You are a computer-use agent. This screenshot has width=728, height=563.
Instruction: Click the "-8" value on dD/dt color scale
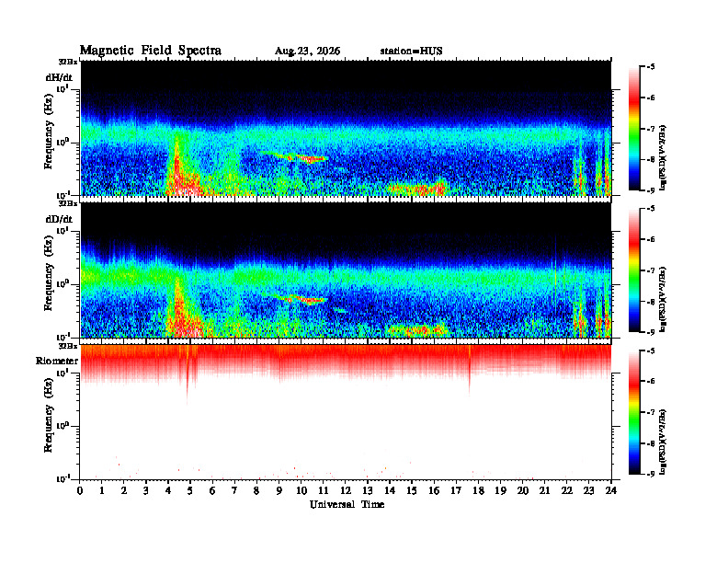(x=651, y=302)
